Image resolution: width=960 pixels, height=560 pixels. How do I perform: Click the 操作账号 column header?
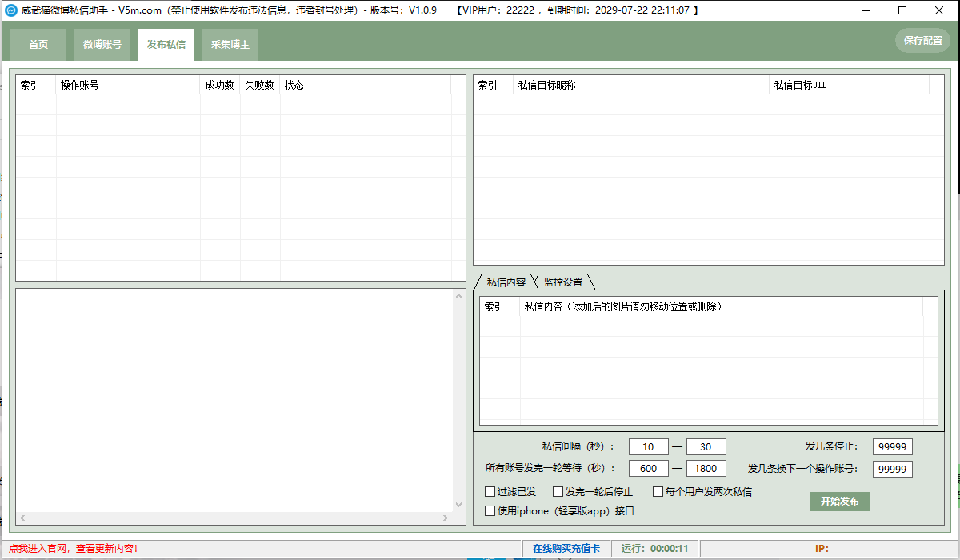128,85
